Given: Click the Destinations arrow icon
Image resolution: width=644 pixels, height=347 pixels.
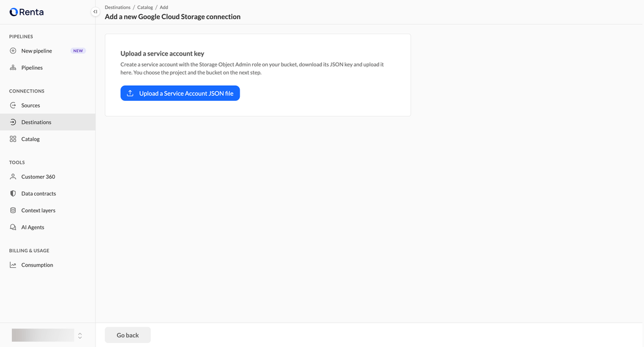Looking at the screenshot, I should coord(13,122).
